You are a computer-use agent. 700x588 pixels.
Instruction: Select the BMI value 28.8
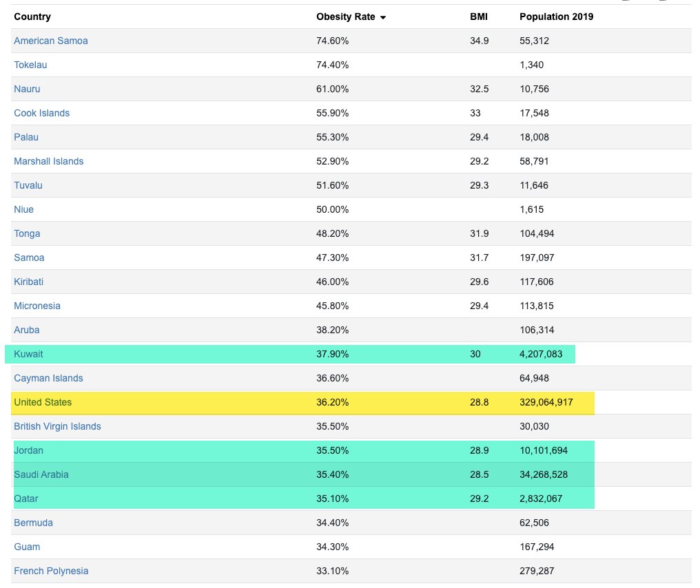[479, 402]
